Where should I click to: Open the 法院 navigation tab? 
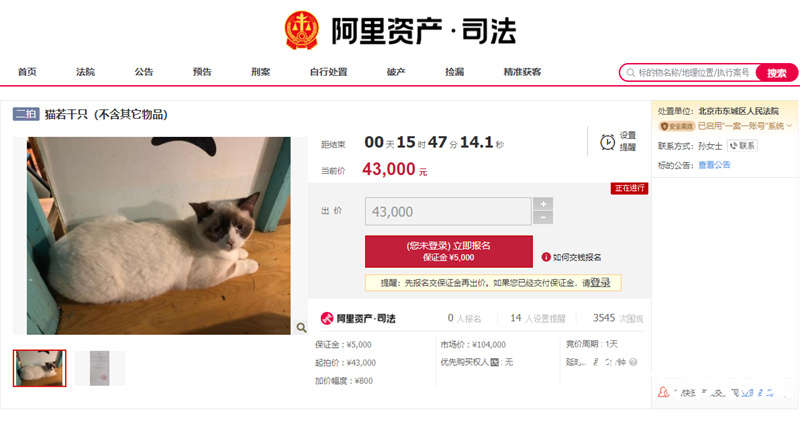(85, 72)
